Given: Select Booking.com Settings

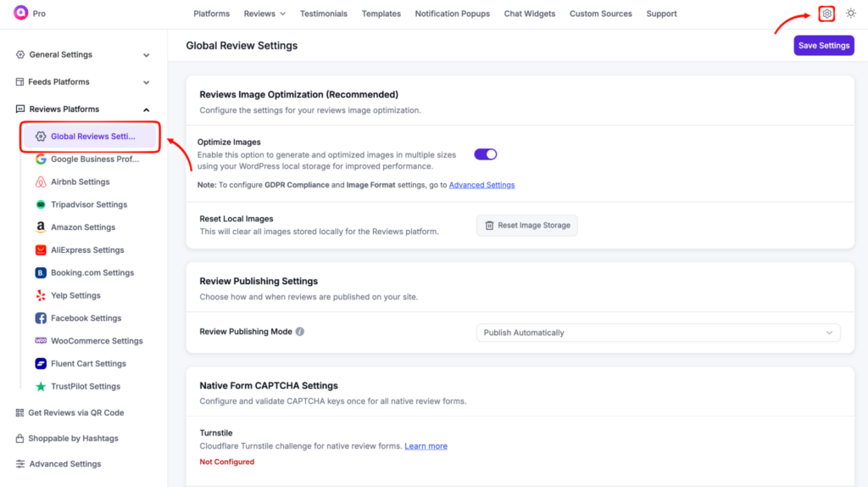Looking at the screenshot, I should tap(92, 272).
